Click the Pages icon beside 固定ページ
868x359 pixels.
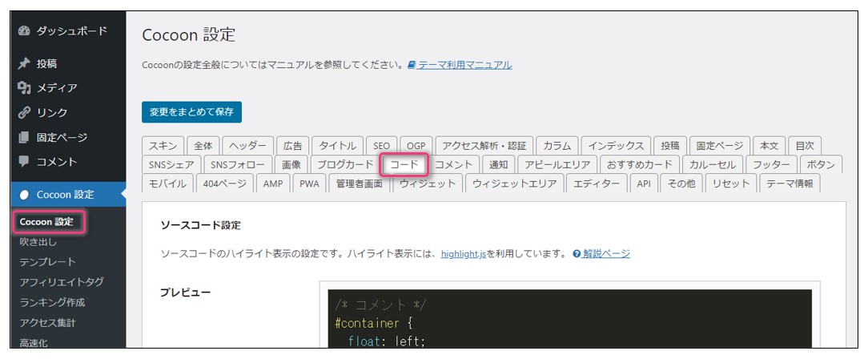23,137
